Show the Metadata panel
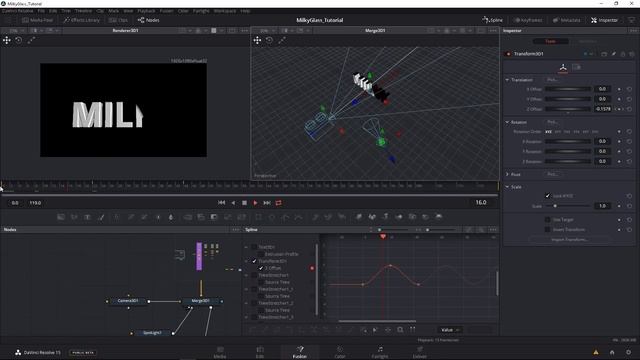640x360 pixels. point(567,20)
